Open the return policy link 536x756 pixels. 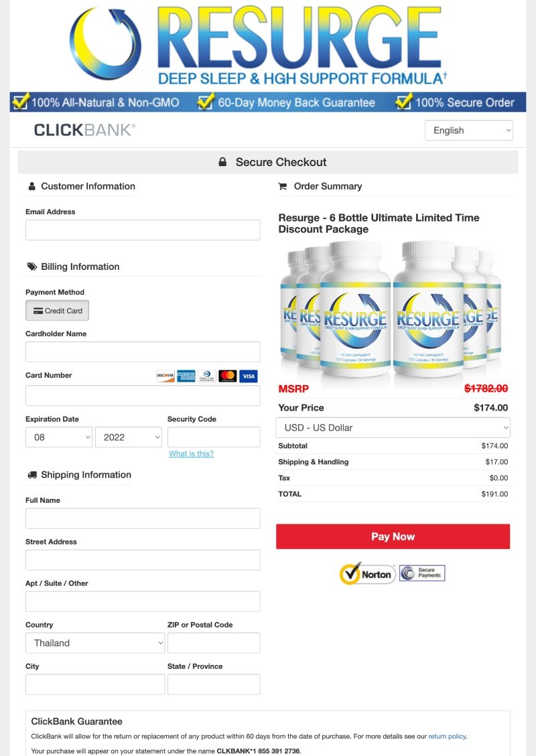pos(447,735)
